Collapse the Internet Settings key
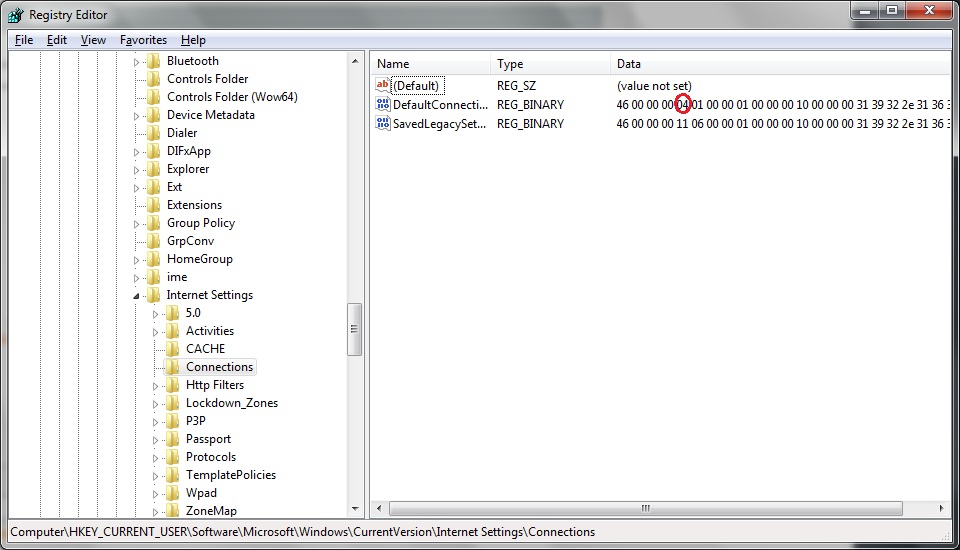960x550 pixels. [x=137, y=296]
